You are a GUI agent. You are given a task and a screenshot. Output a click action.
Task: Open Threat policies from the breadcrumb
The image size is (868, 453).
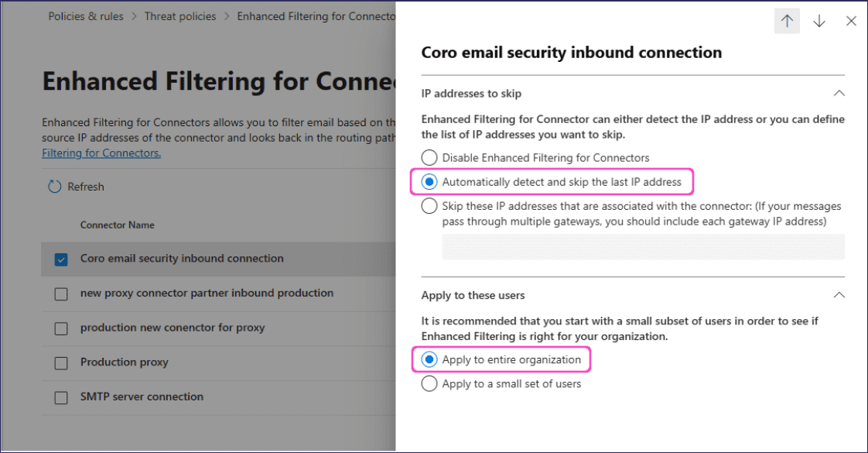[180, 15]
